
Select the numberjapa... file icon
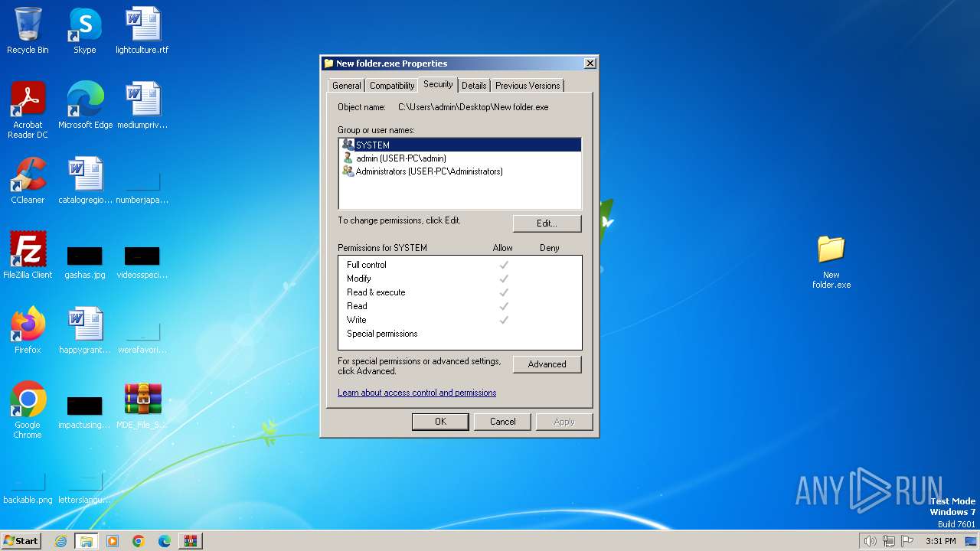point(142,188)
